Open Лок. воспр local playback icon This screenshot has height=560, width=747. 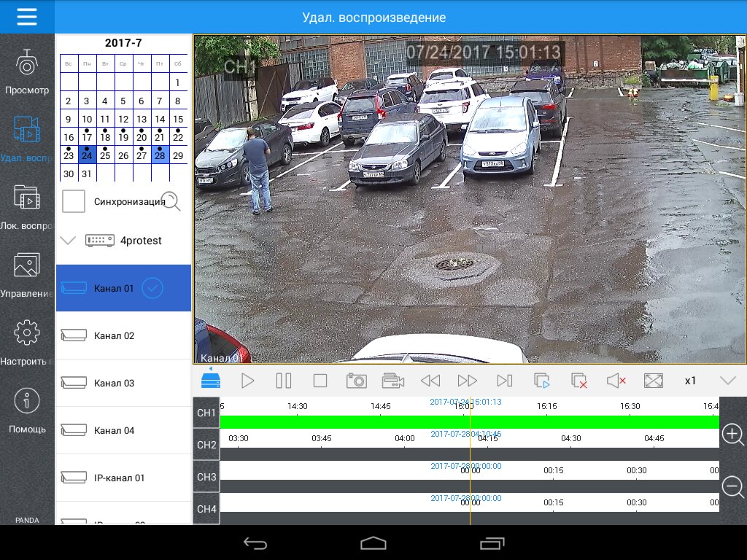point(27,197)
